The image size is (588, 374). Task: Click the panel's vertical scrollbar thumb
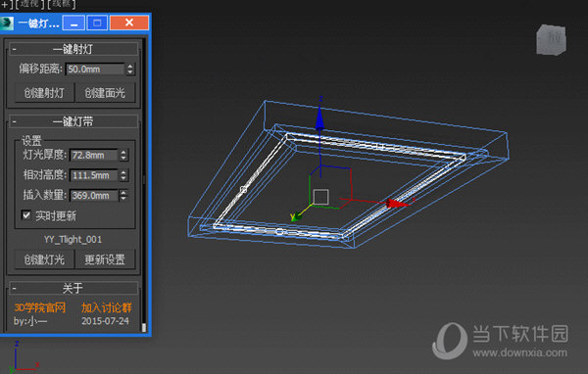[x=144, y=327]
